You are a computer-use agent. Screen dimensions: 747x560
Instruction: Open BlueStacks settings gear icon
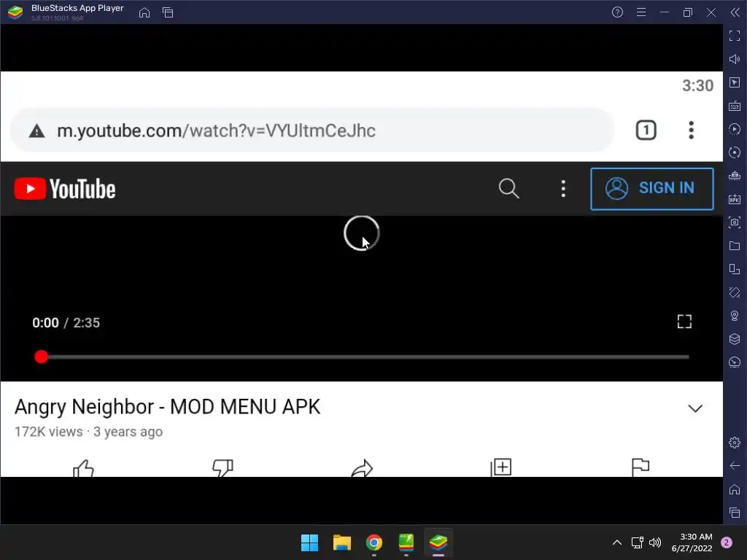(x=735, y=443)
